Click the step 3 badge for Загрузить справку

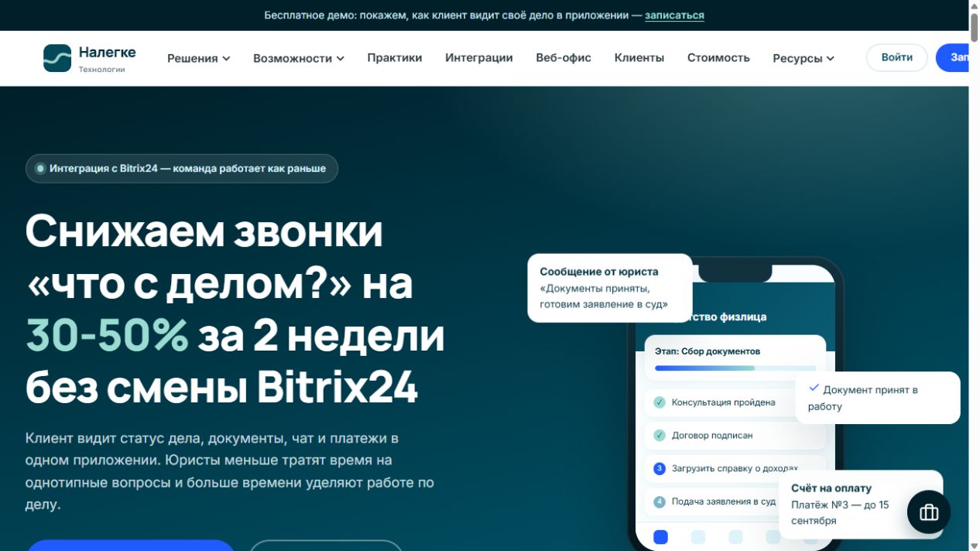point(660,468)
